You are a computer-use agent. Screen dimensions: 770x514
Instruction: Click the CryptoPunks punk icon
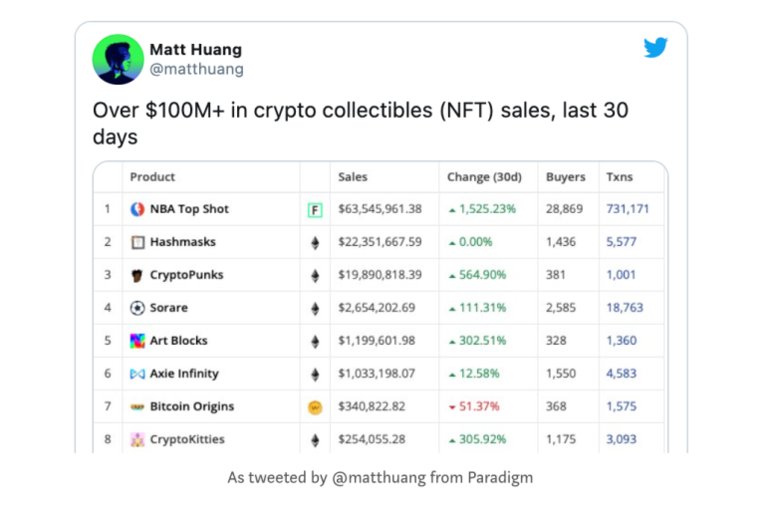tap(137, 275)
